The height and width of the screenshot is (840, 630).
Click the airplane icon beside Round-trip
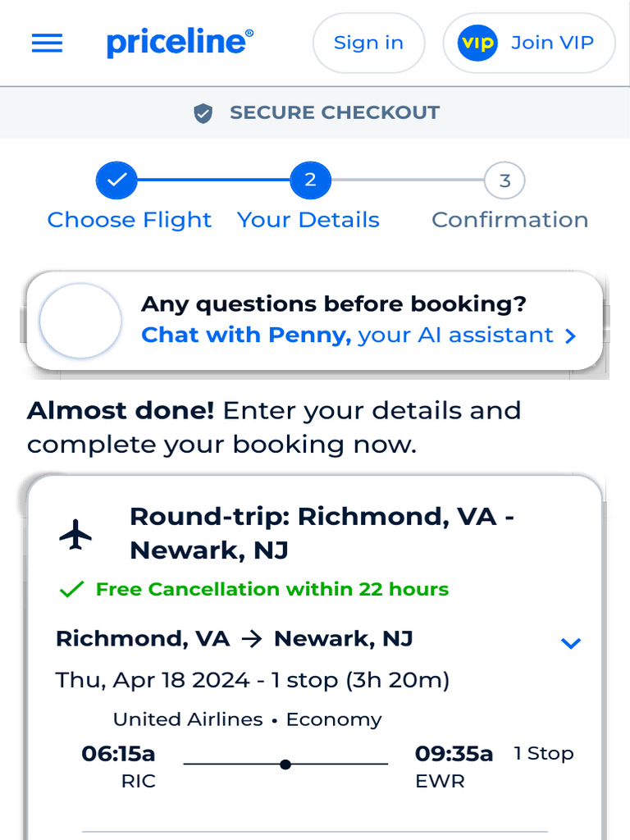click(x=76, y=535)
